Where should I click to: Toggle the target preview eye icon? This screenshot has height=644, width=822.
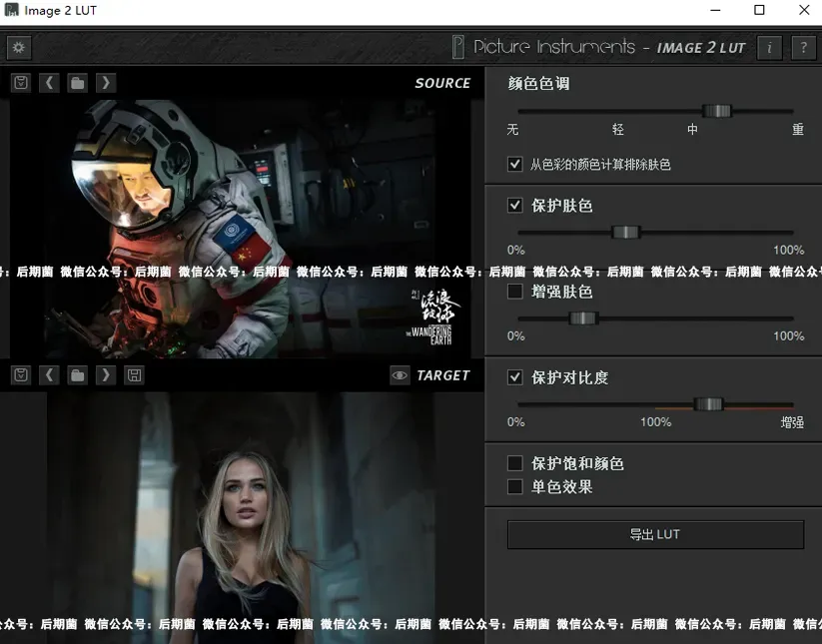point(400,375)
